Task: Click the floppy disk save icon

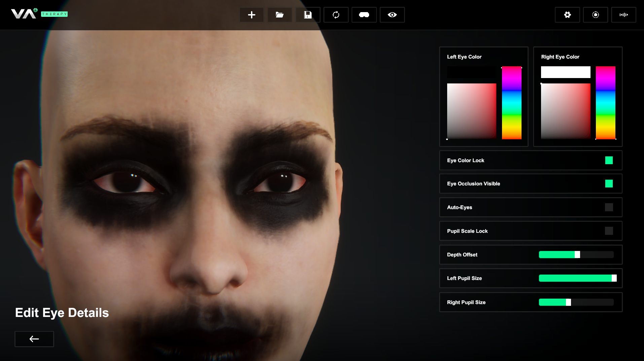Action: click(308, 15)
